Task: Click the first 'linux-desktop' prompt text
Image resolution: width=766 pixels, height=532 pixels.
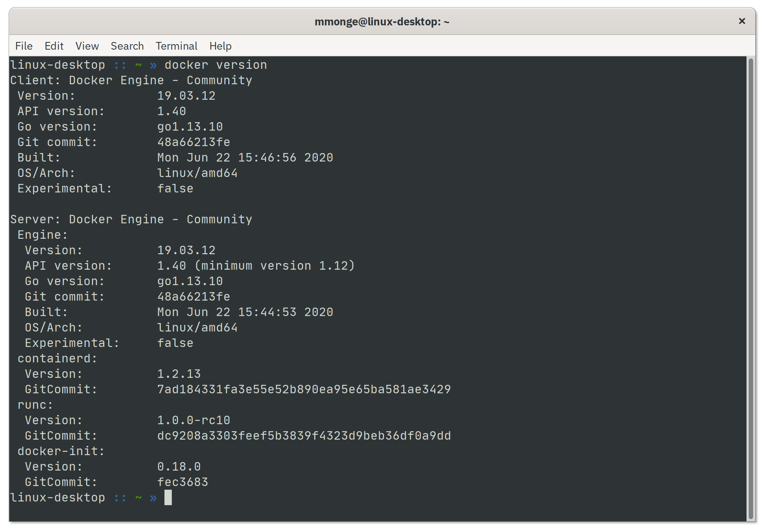Action: pyautogui.click(x=58, y=65)
